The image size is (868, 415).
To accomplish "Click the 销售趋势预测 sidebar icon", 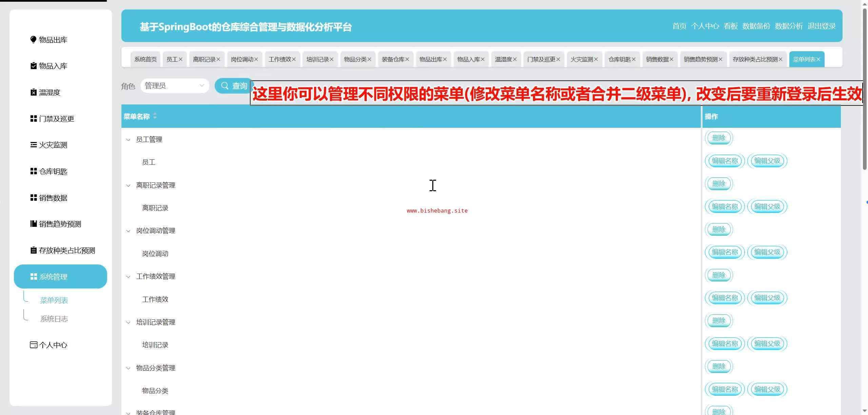I will click(x=33, y=224).
